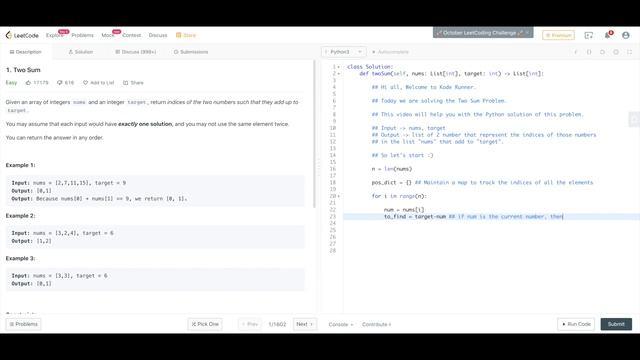This screenshot has width=640, height=360.
Task: Collapse the for loop fold arrow on line 20
Action: coord(338,196)
